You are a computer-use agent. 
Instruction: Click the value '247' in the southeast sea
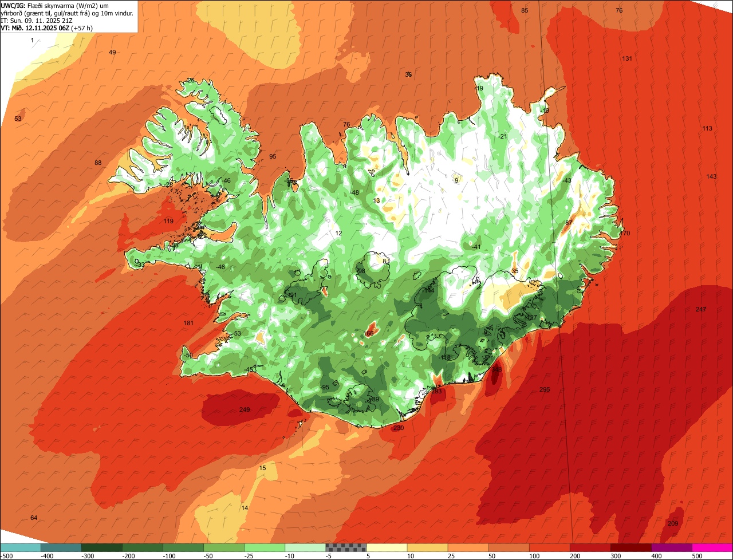[701, 310]
